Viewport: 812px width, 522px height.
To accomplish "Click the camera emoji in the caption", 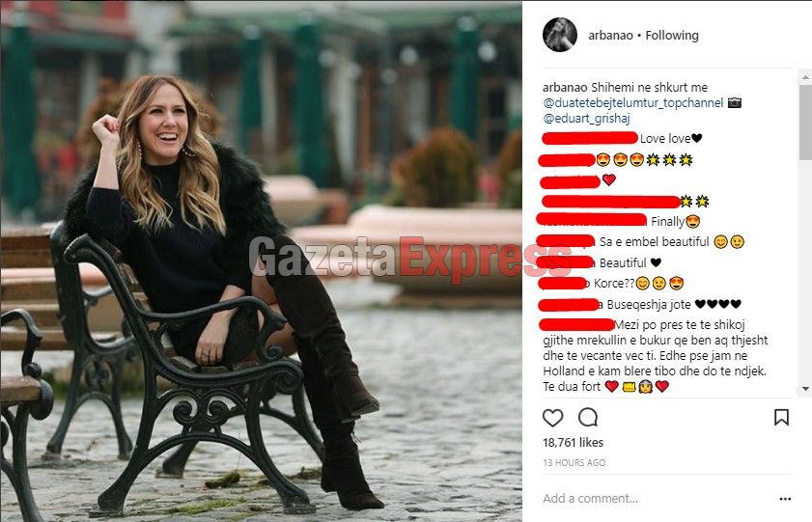I will coord(735,102).
